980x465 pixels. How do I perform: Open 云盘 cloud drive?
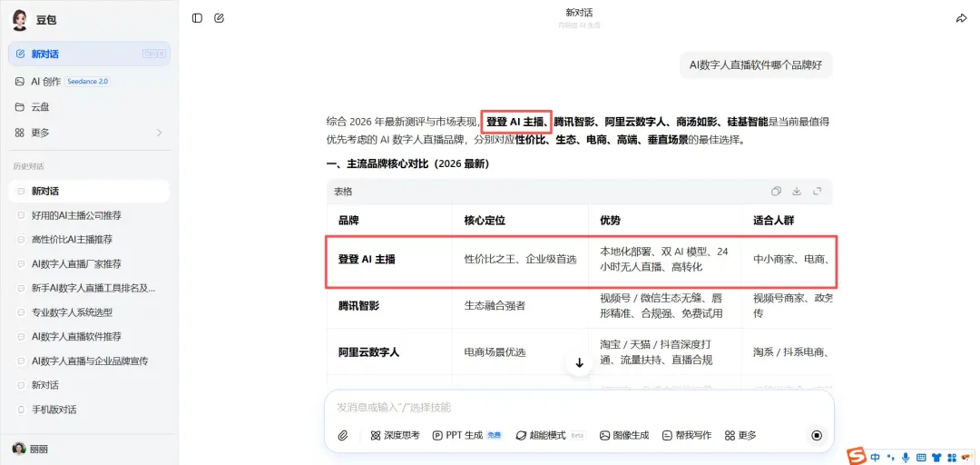pyautogui.click(x=89, y=107)
